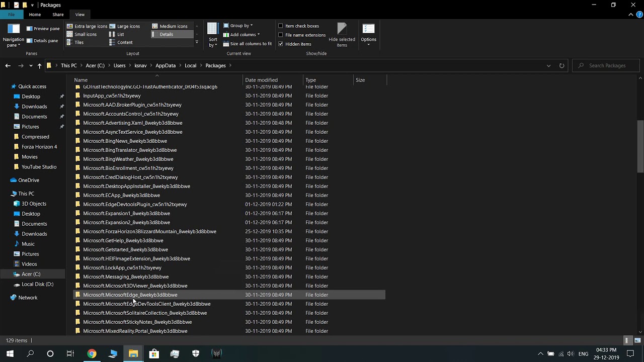Uncheck Hidden items checkbox
This screenshot has width=644, height=362.
point(281,44)
